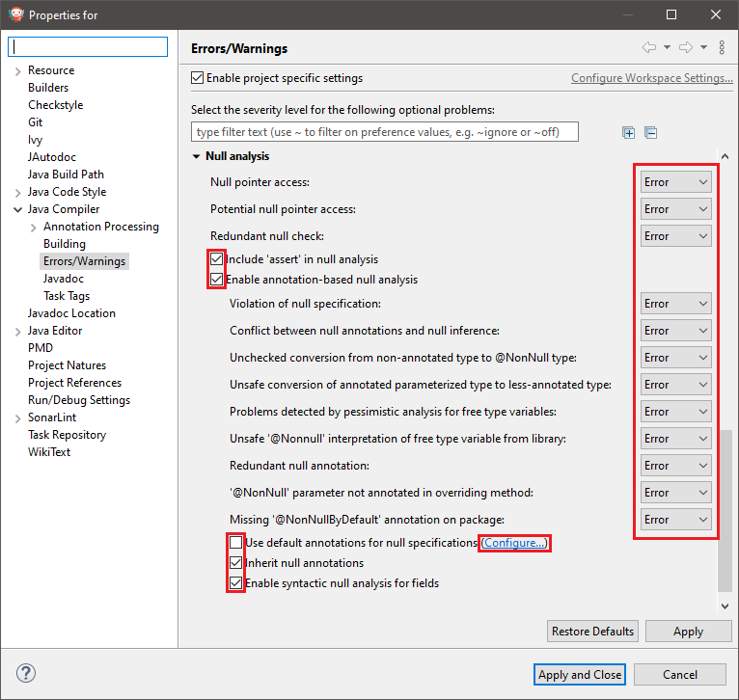This screenshot has height=700, width=739.
Task: Click the Collapse All icon
Action: pyautogui.click(x=651, y=133)
